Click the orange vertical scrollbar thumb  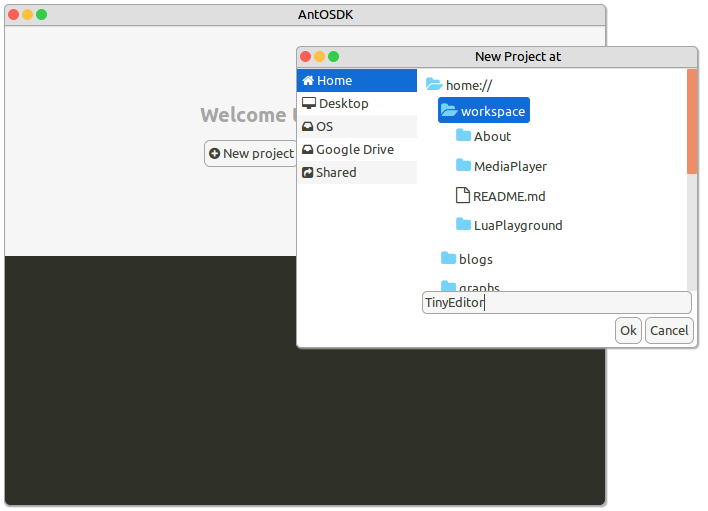[692, 120]
